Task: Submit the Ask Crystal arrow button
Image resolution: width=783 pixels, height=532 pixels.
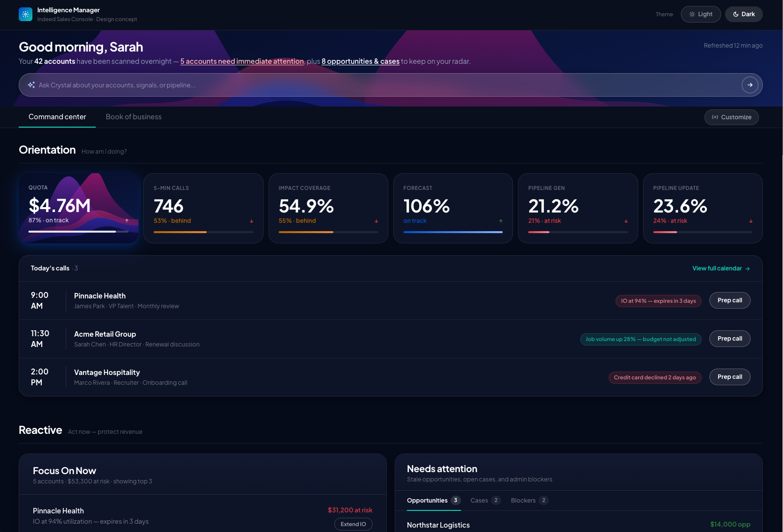Action: pyautogui.click(x=750, y=85)
